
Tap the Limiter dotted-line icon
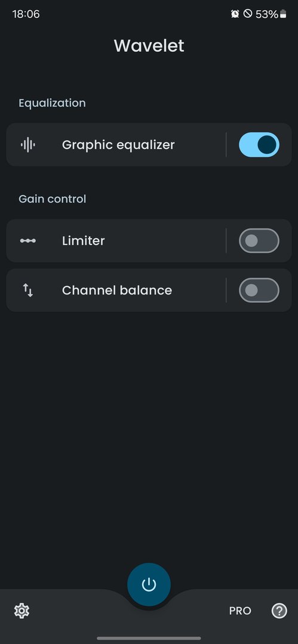pyautogui.click(x=27, y=241)
